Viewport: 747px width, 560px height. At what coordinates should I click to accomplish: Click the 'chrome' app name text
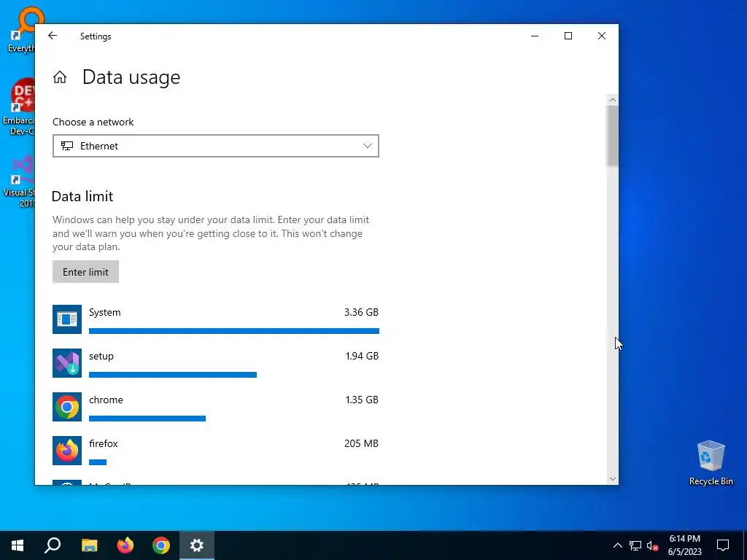tap(106, 400)
